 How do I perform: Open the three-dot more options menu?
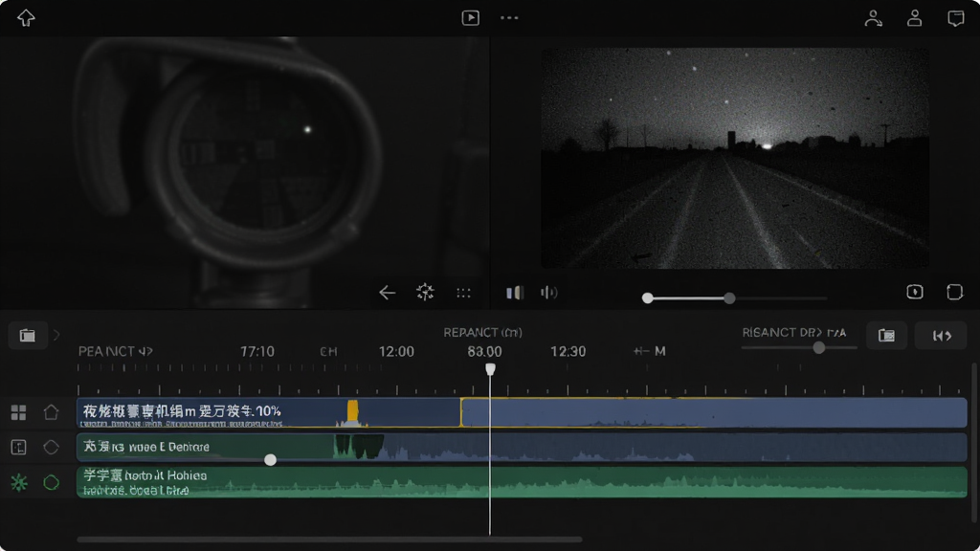tap(509, 18)
